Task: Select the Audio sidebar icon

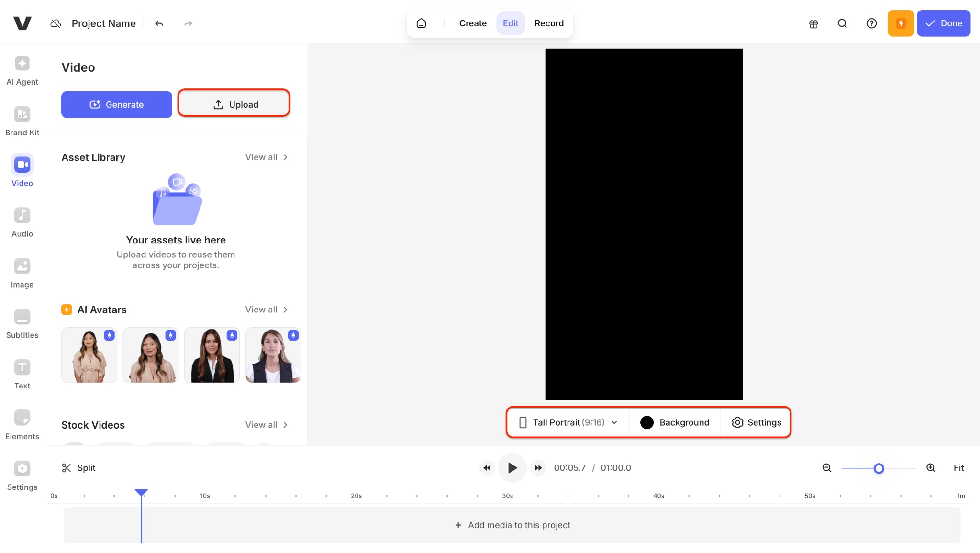Action: (22, 222)
